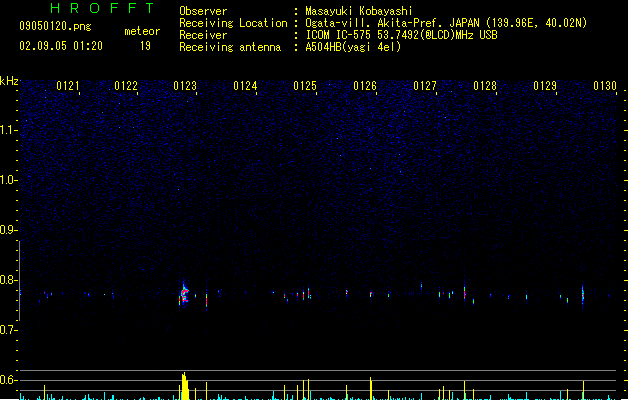Click time marker 0127
This screenshot has height=400, width=629.
425,86
